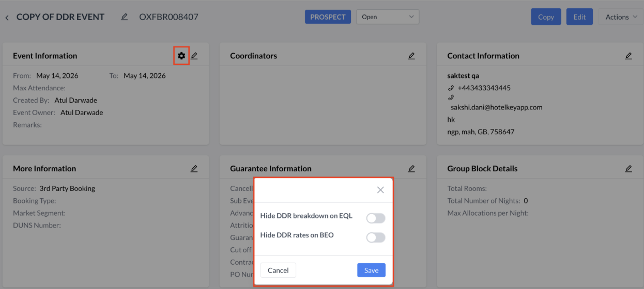Viewport: 644px width, 289px height.
Task: Click the Market Segment label
Action: pyautogui.click(x=39, y=213)
